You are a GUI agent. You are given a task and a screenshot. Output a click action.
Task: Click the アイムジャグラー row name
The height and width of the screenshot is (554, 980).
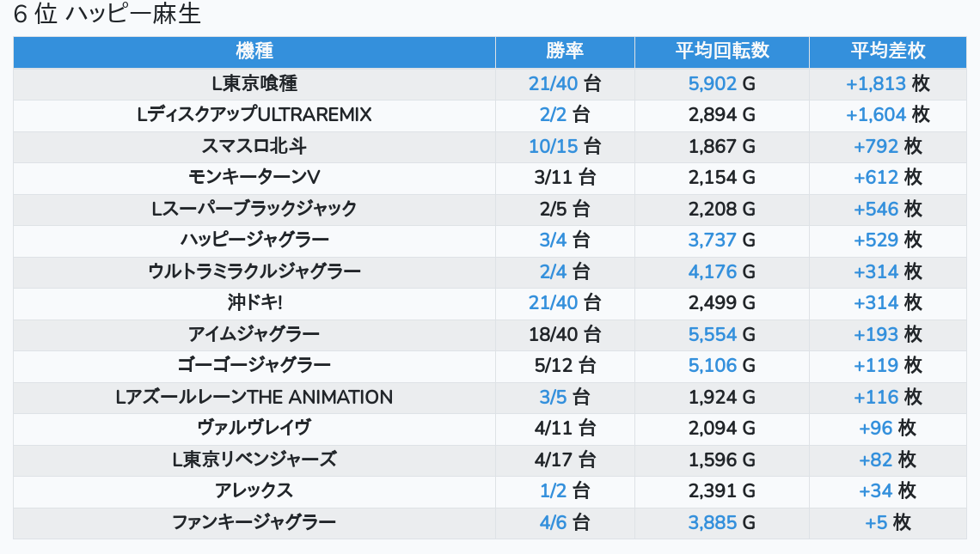(x=254, y=334)
